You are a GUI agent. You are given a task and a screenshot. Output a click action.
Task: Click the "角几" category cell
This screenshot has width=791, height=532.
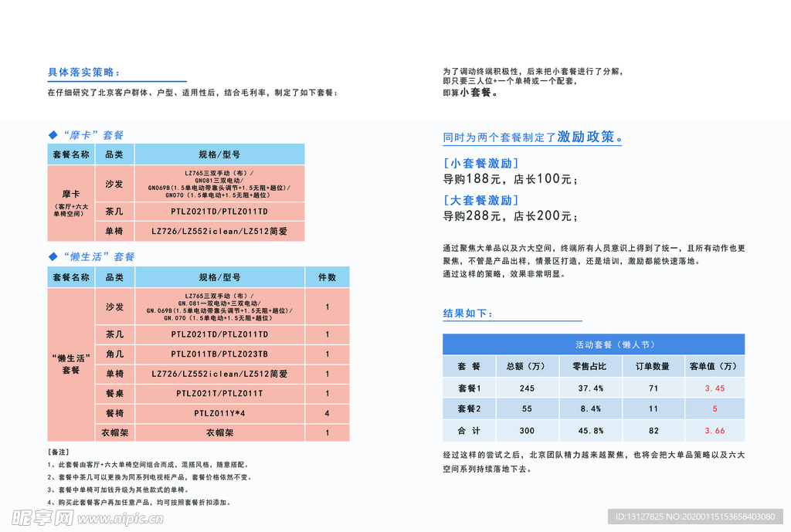115,354
